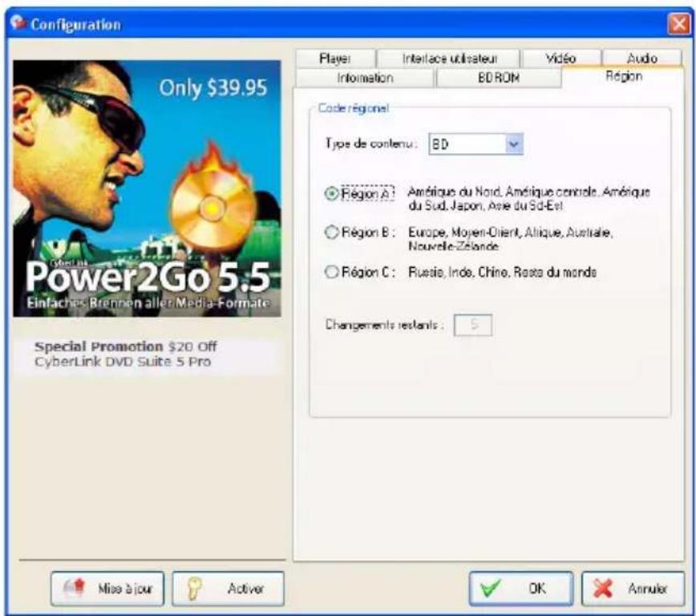The image size is (696, 616).
Task: Click the Annuler button
Action: tap(633, 589)
